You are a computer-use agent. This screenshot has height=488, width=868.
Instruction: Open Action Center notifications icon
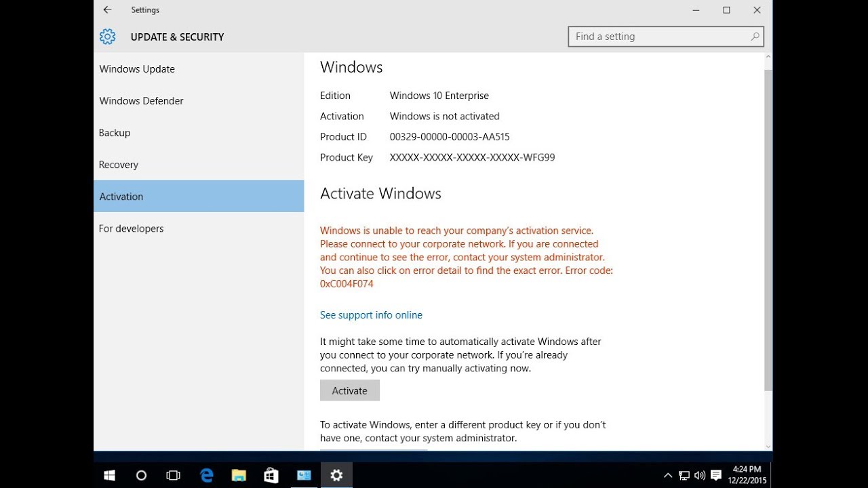pyautogui.click(x=716, y=475)
